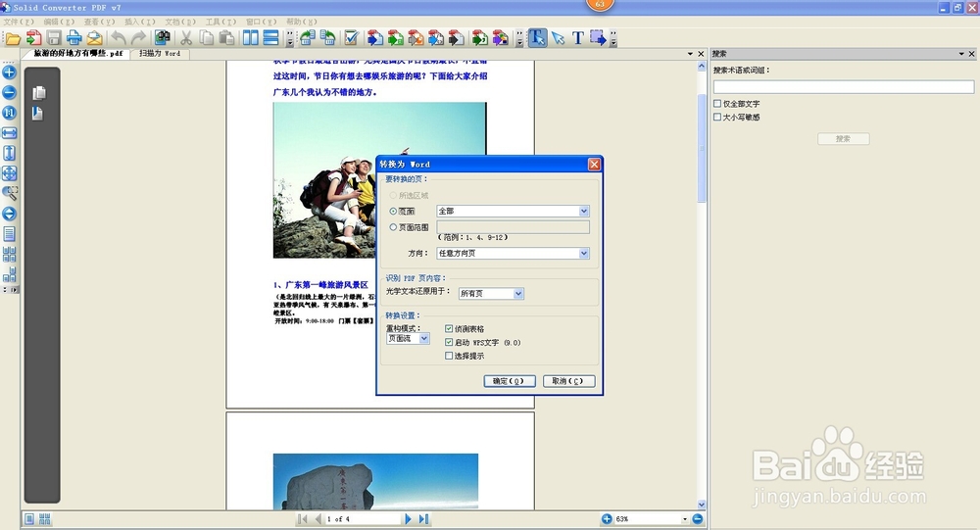Click the bookmarks icon in dark panel
This screenshot has height=530, width=980.
[38, 113]
